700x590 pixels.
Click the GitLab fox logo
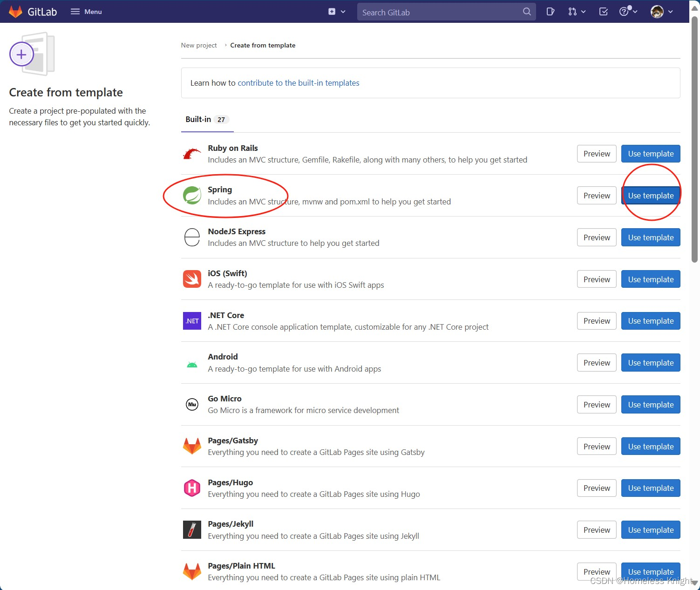[15, 12]
